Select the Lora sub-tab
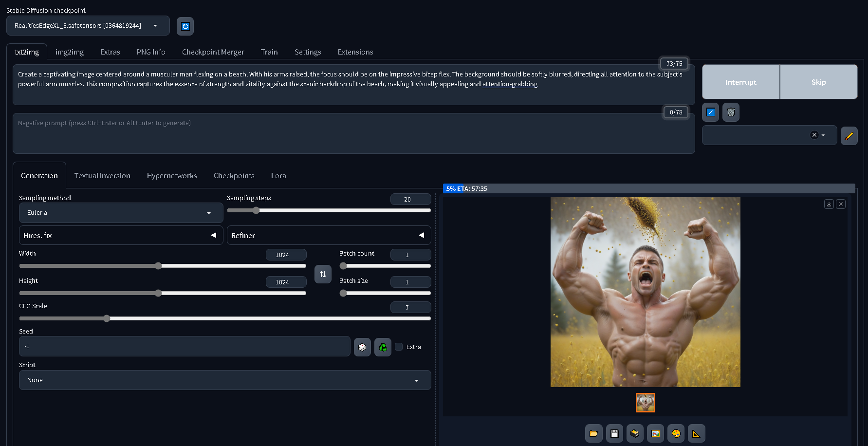 click(278, 176)
